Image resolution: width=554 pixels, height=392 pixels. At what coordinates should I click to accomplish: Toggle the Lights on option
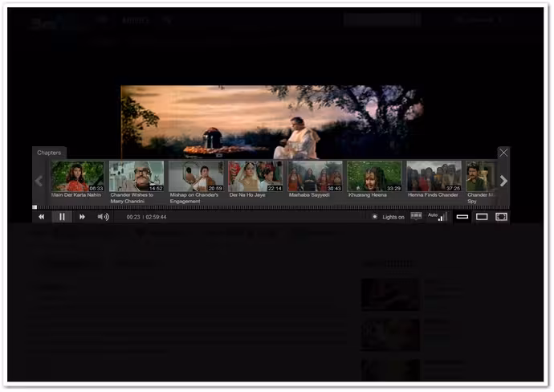pyautogui.click(x=389, y=217)
